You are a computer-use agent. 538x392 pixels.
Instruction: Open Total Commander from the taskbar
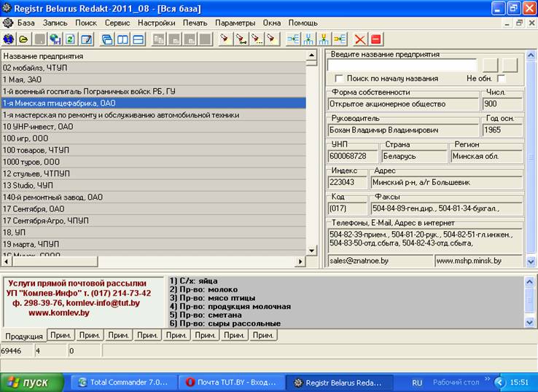click(x=122, y=382)
